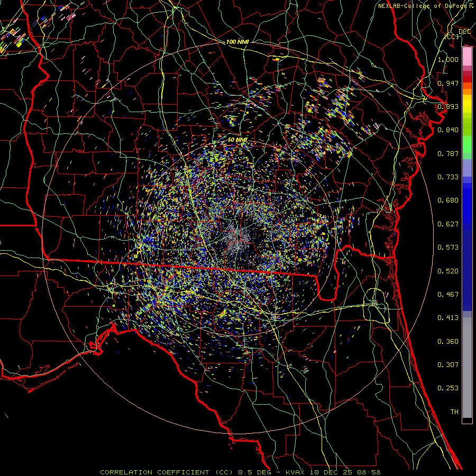Click the 1.000 value on the color scale
The height and width of the screenshot is (476, 476).
coord(448,59)
